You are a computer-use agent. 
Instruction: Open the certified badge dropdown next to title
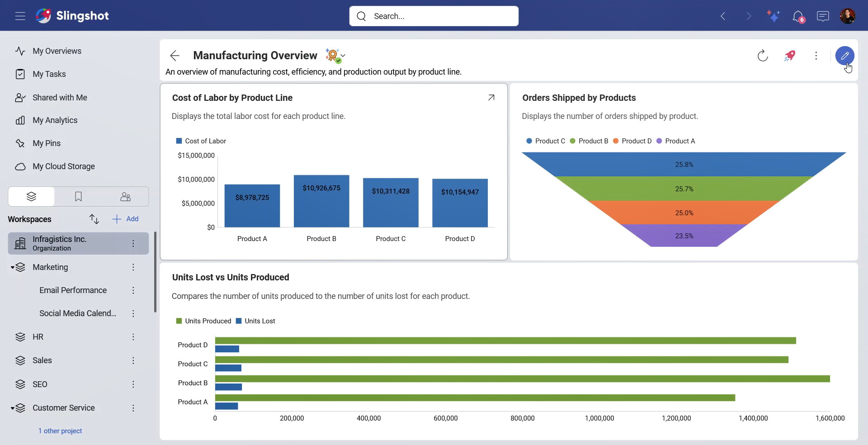point(335,56)
